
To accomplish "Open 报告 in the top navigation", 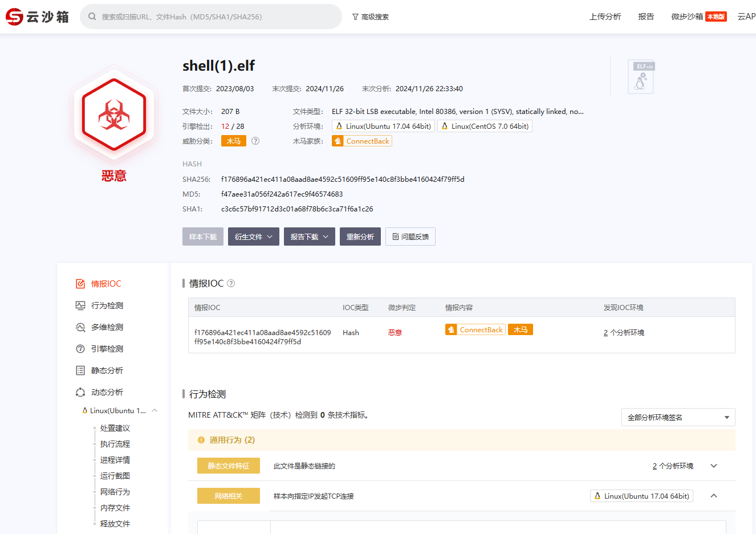I will point(646,17).
